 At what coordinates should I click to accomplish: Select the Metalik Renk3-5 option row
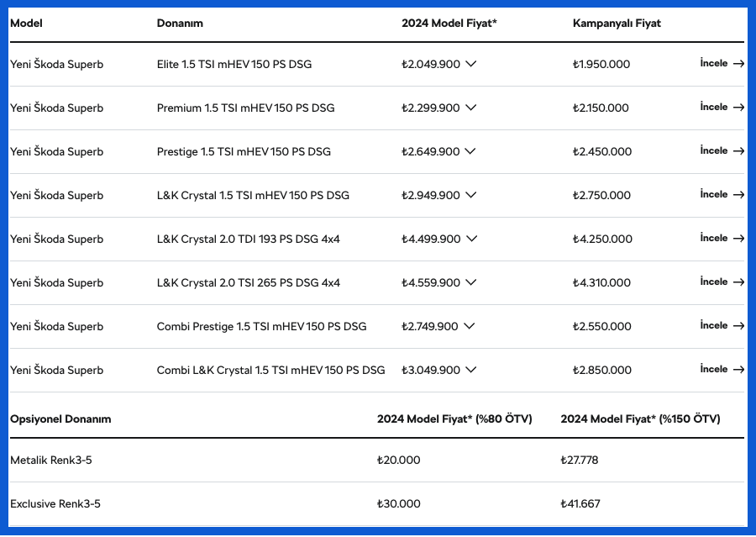pyautogui.click(x=377, y=461)
